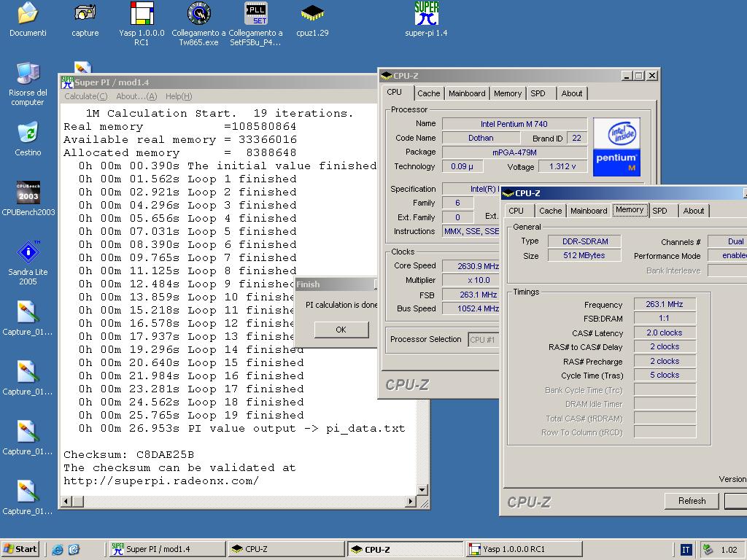747x560 pixels.
Task: Open Collegamento a SetFSBu_P4 shortcut
Action: click(256, 24)
